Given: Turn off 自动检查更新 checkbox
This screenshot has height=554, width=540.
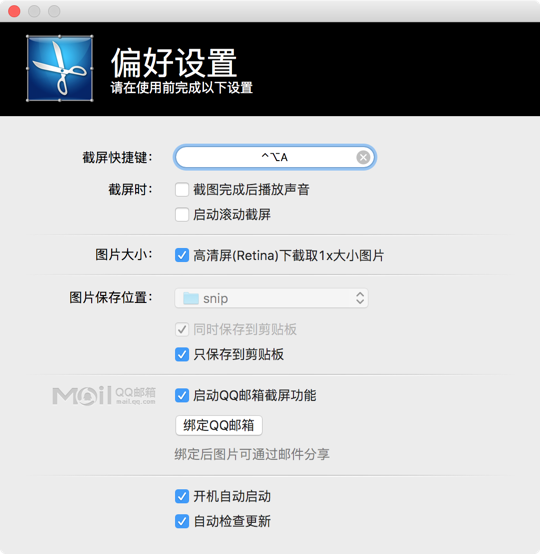Looking at the screenshot, I should tap(182, 521).
